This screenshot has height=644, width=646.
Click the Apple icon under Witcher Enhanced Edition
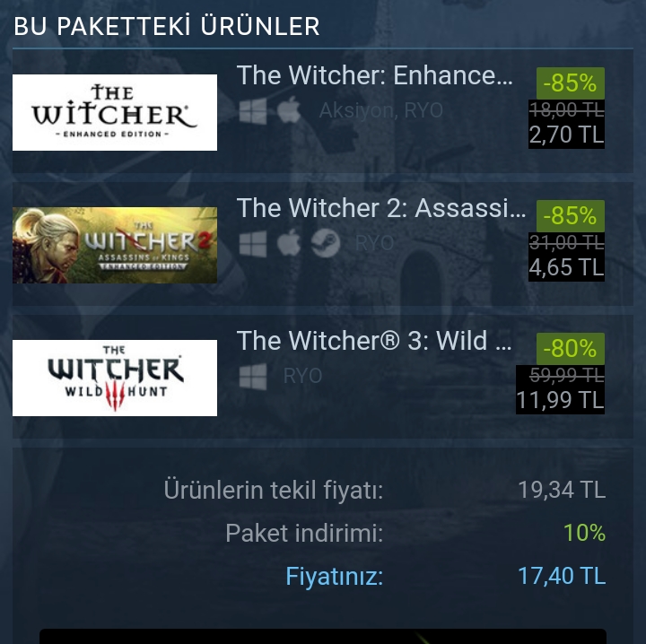[x=289, y=110]
